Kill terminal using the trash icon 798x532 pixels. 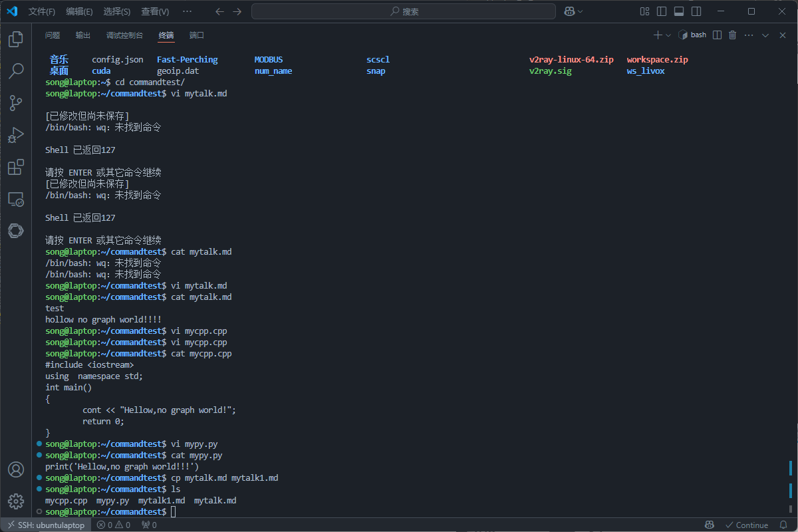(x=733, y=35)
